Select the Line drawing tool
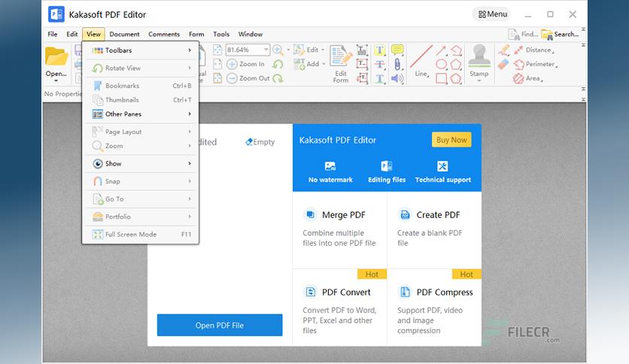The image size is (629, 364). click(421, 61)
